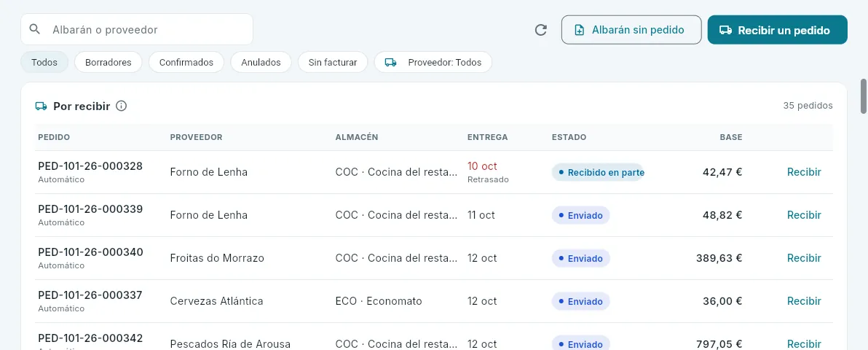
Task: Open order PED-101-26-000342
Action: (90, 338)
